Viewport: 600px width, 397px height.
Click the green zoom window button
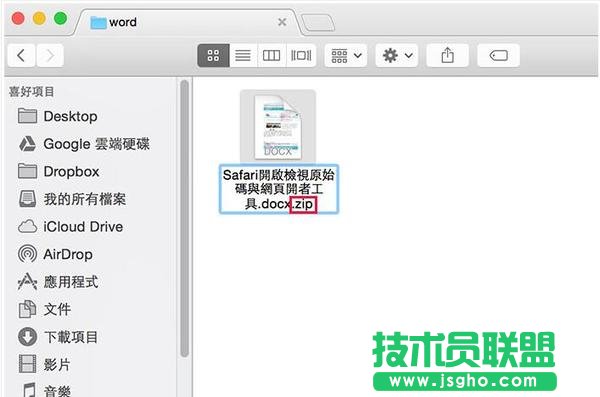pos(60,18)
